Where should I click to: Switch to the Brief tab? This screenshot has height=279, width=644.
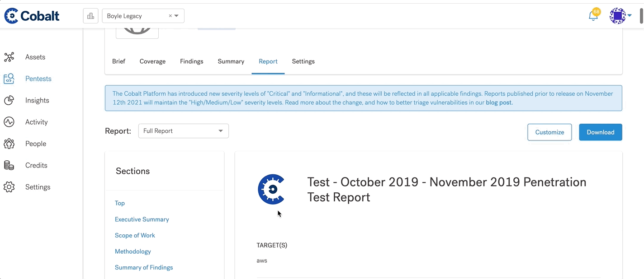(x=118, y=61)
